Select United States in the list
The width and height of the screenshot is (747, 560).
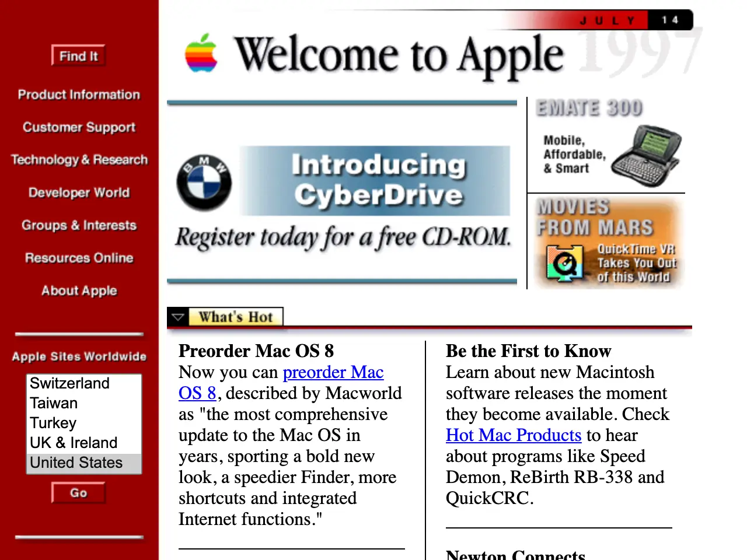pos(84,463)
